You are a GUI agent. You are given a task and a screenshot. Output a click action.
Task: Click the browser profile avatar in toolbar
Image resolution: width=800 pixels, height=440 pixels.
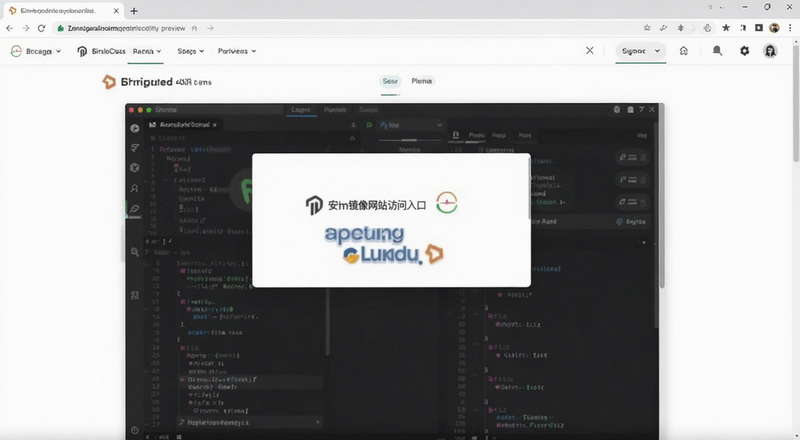[x=774, y=28]
